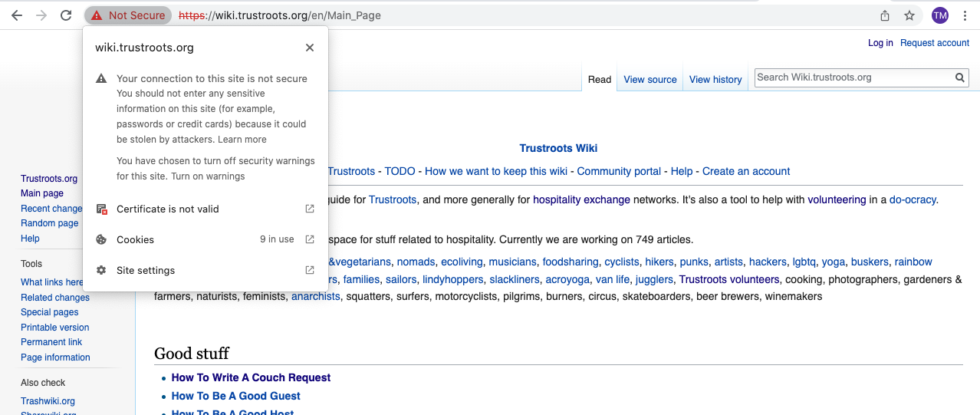Image resolution: width=980 pixels, height=415 pixels.
Task: Open Special pages link
Action: (x=50, y=312)
